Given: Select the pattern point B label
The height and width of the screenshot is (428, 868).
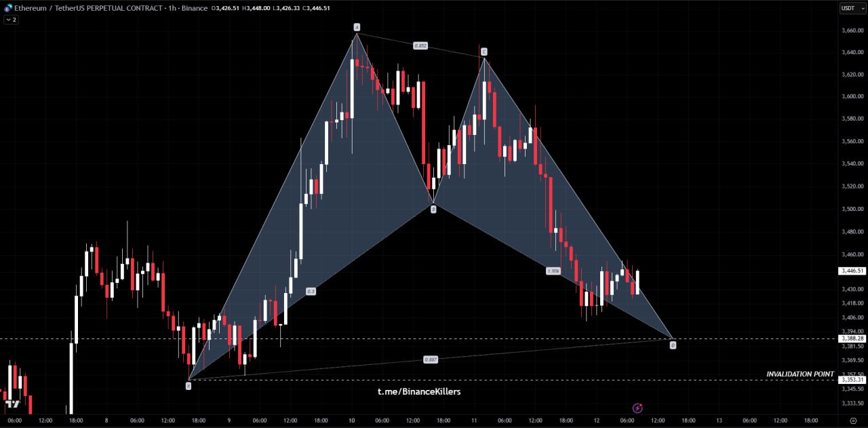Looking at the screenshot, I should coord(433,210).
